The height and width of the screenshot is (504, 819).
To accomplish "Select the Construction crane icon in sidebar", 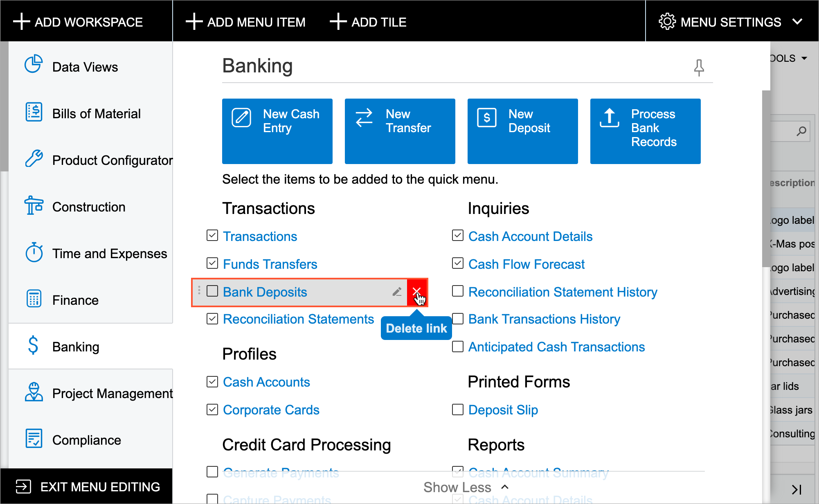I will point(34,205).
